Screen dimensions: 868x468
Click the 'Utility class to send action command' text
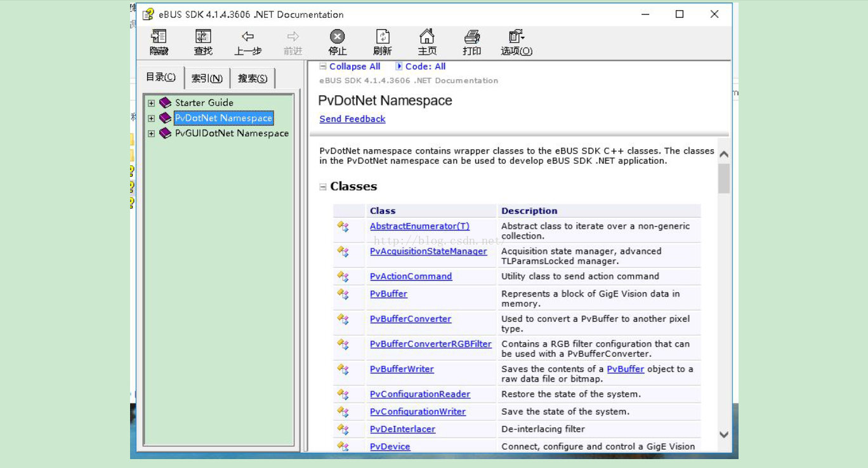[580, 276]
